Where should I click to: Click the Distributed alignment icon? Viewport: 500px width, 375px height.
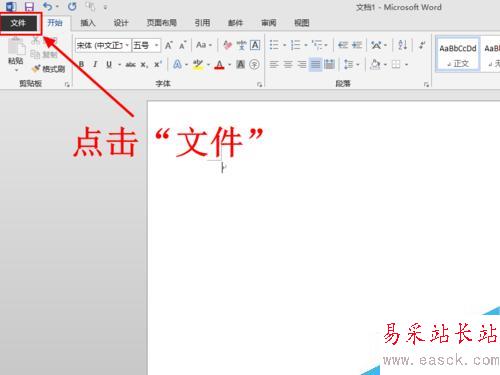[x=329, y=64]
